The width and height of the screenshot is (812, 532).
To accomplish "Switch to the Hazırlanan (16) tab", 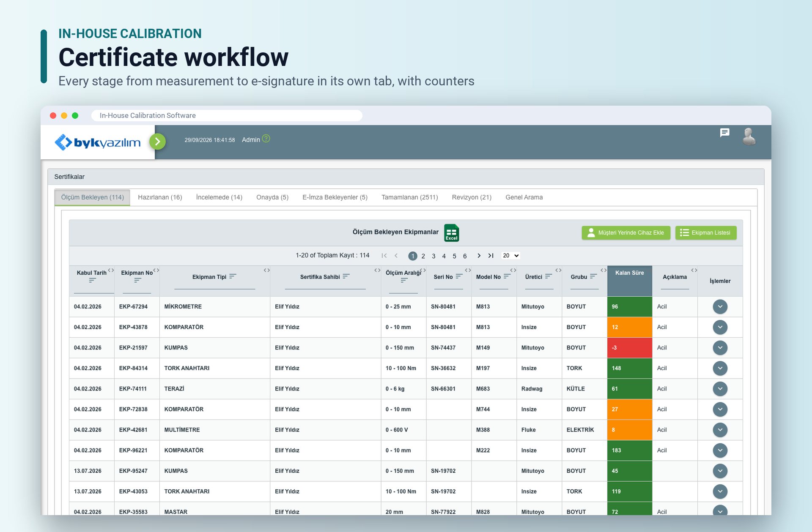I will tap(160, 197).
